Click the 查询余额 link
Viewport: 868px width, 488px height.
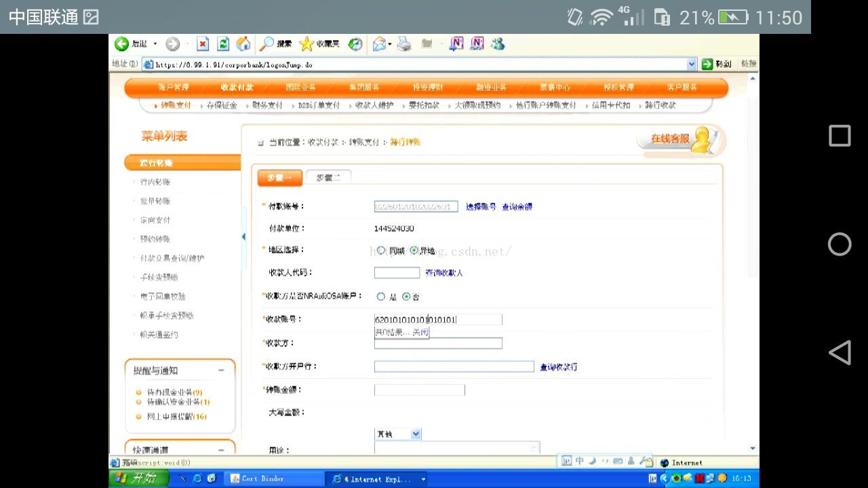click(517, 207)
